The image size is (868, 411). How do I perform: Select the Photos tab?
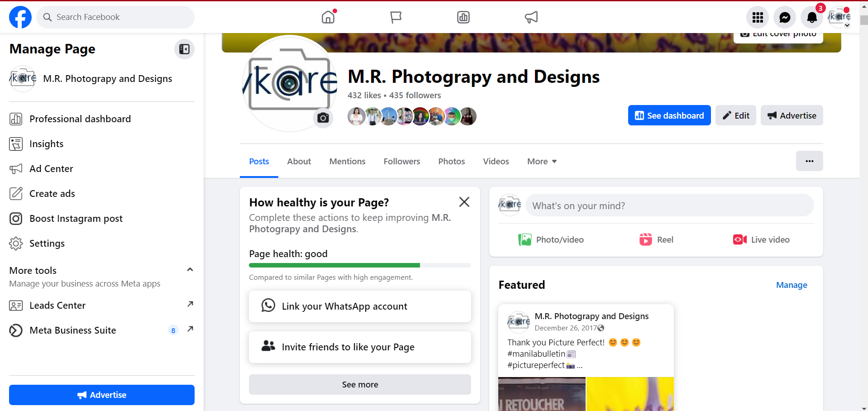pyautogui.click(x=452, y=162)
